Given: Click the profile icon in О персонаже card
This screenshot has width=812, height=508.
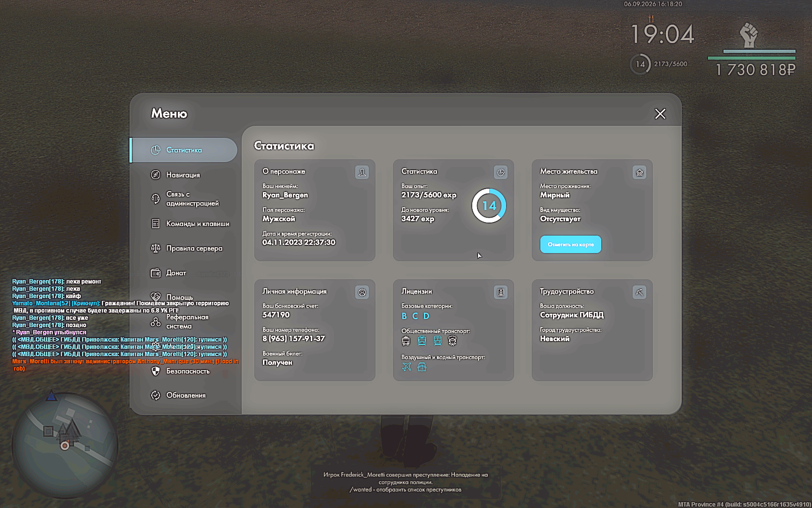Looking at the screenshot, I should pos(362,172).
